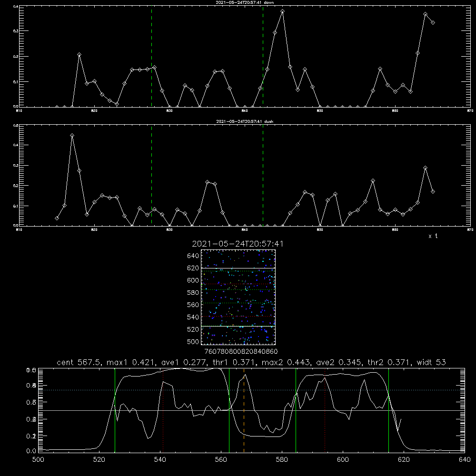The width and height of the screenshot is (476, 476).
Task: Click y-axis label 580 beside detector image
Action: (x=193, y=293)
